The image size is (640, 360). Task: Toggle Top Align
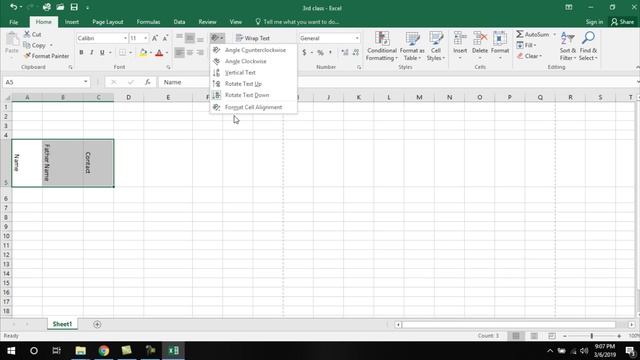(x=179, y=38)
